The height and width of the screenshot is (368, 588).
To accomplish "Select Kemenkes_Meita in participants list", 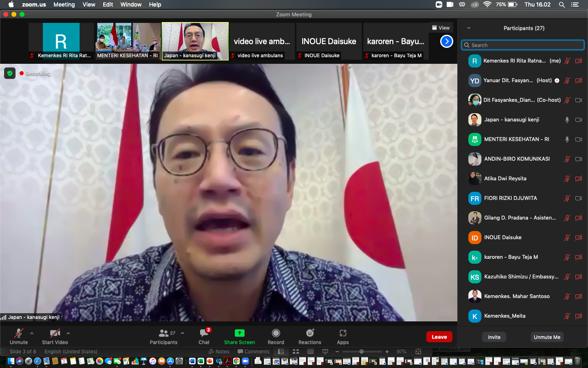I will pos(523,316).
